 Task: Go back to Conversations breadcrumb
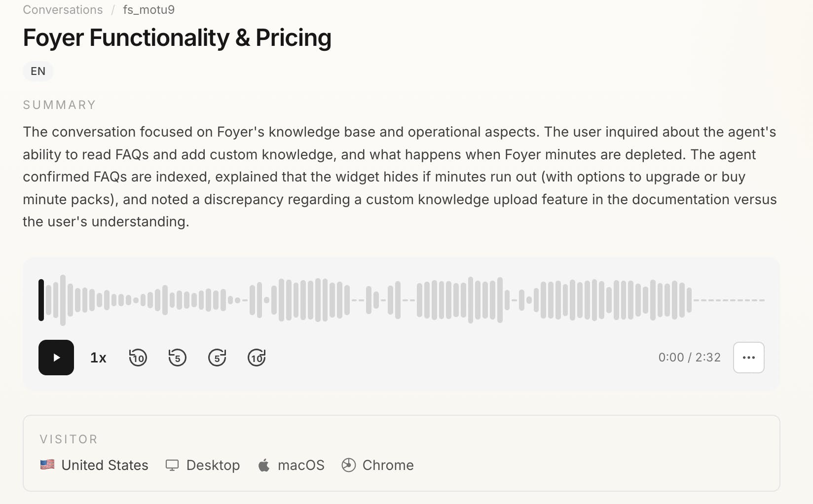[x=63, y=10]
